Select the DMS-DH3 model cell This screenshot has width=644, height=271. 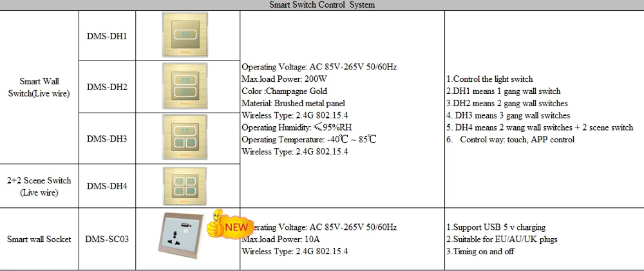[107, 138]
